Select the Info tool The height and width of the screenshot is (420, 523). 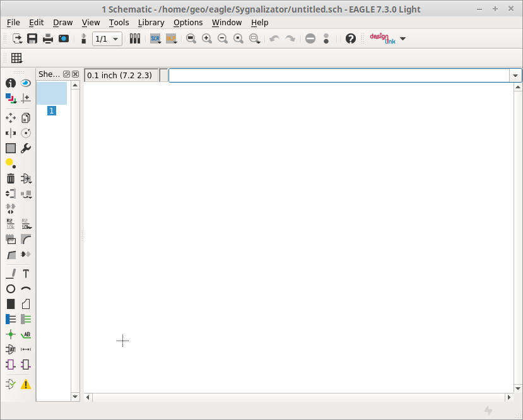pyautogui.click(x=11, y=83)
